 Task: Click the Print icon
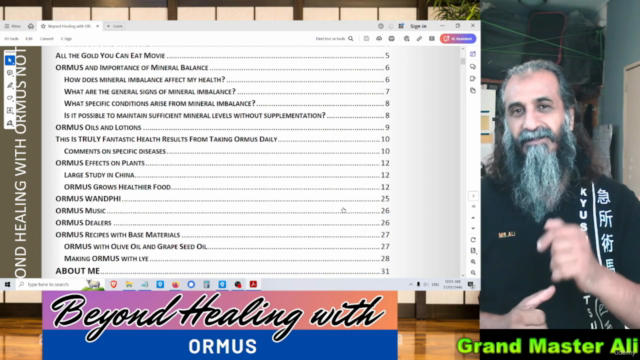(391, 39)
